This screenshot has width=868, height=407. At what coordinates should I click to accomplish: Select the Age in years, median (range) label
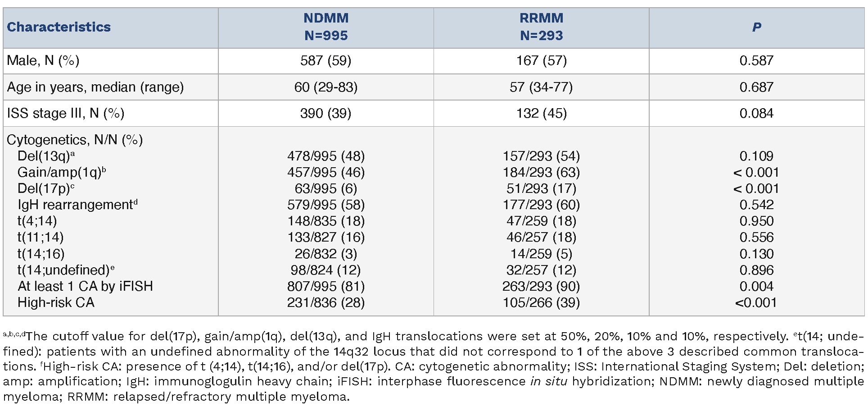95,87
